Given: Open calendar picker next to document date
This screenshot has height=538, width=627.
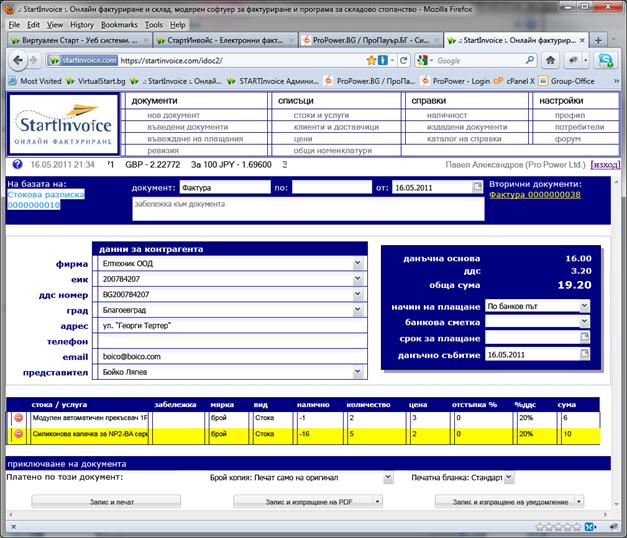Looking at the screenshot, I should pos(477,187).
